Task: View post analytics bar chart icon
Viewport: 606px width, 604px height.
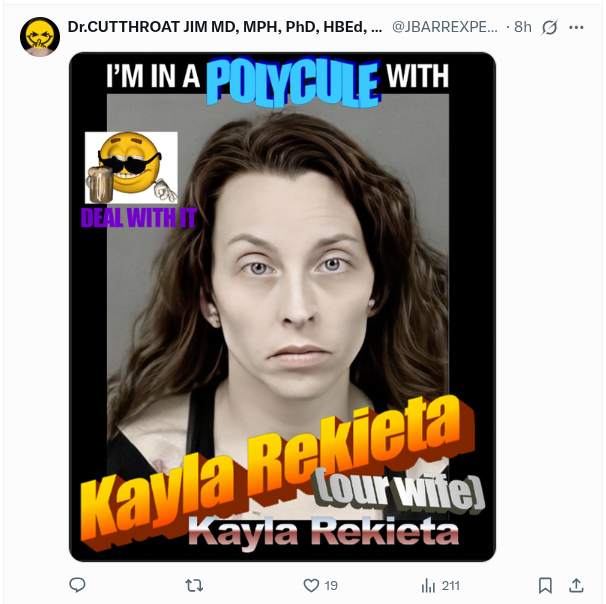Action: 428,585
